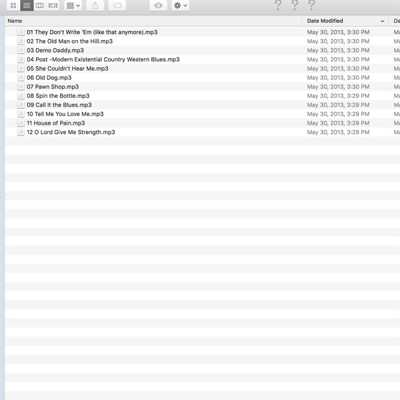Select the list view button
This screenshot has height=400, width=400.
click(27, 5)
